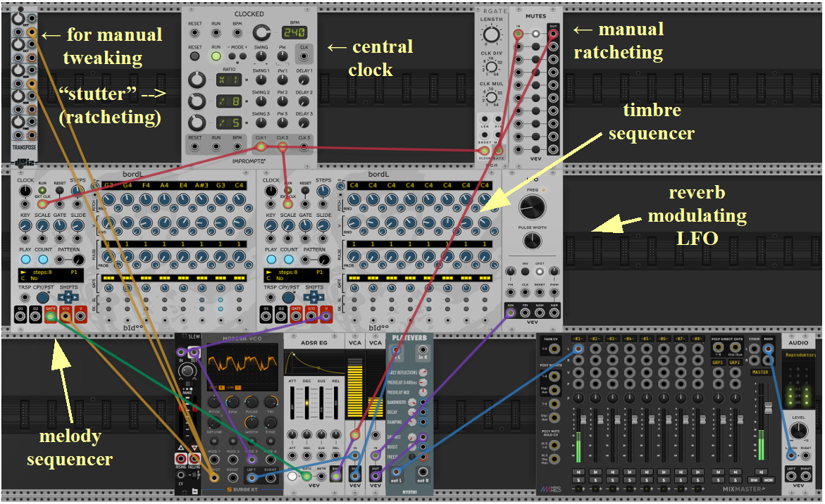Mute track 02 on MixMaster
Image resolution: width=825 pixels, height=504 pixels.
pyautogui.click(x=595, y=472)
